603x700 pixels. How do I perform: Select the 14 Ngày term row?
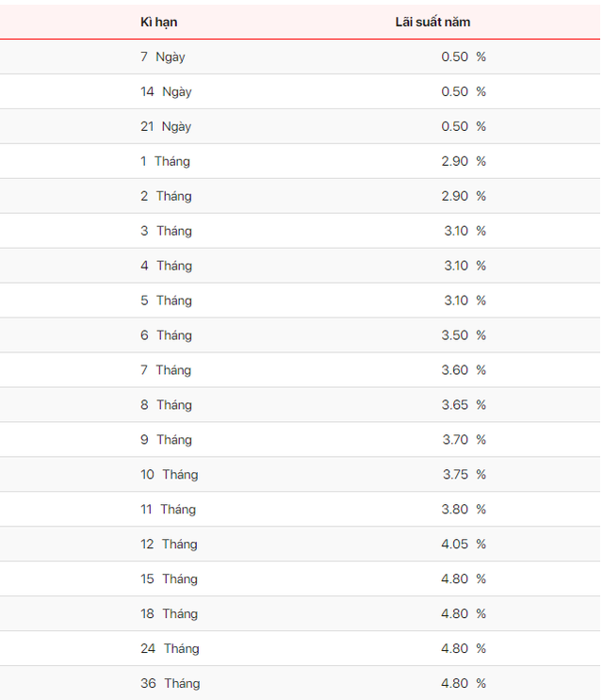click(300, 91)
